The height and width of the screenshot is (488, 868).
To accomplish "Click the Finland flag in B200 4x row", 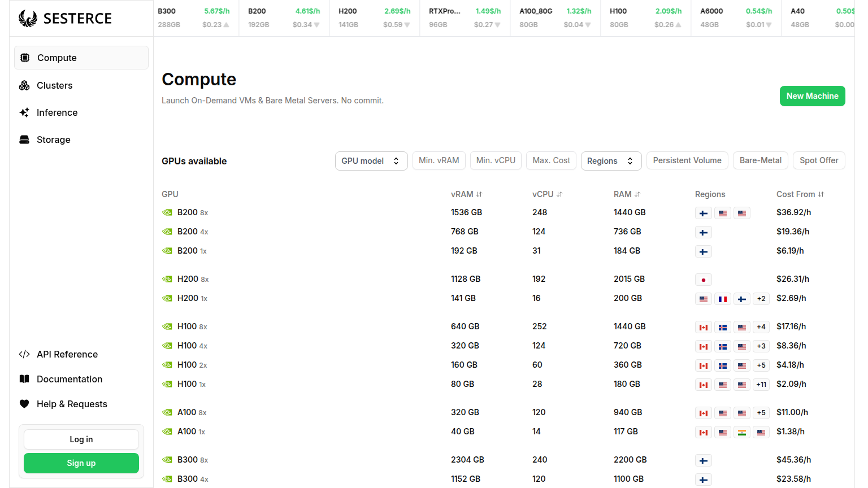I will (x=704, y=232).
